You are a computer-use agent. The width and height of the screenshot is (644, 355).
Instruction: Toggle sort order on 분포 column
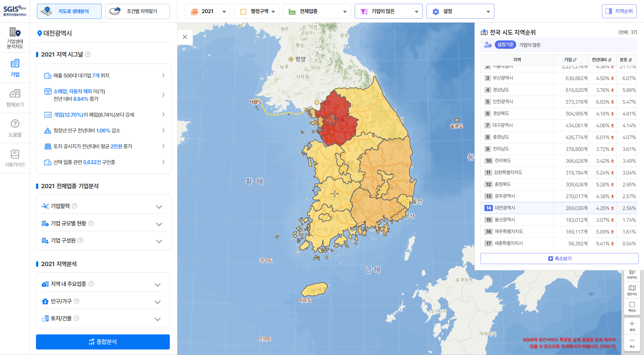point(630,60)
